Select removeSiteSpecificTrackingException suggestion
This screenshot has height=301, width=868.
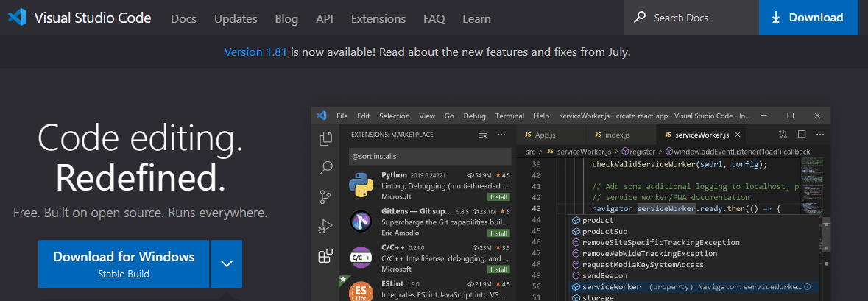point(694,242)
